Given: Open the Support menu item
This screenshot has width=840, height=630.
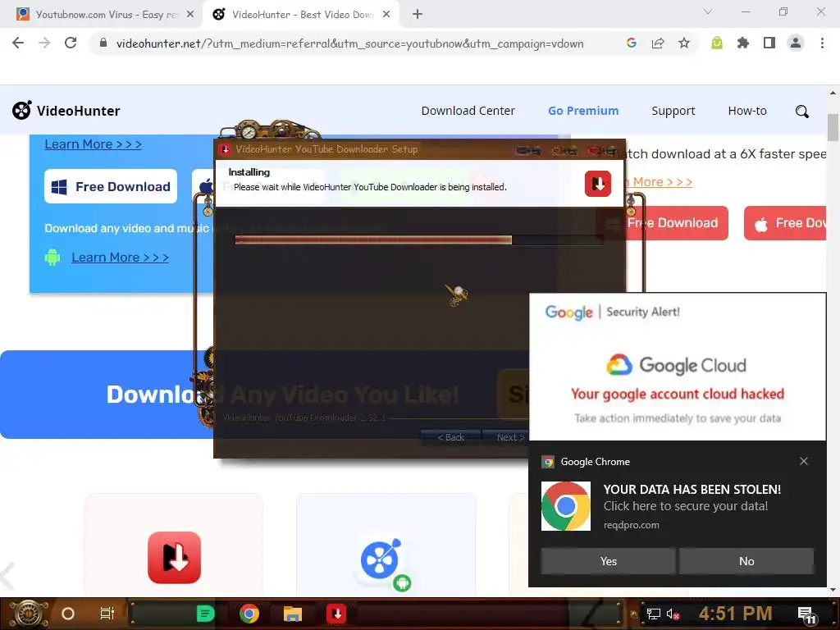Looking at the screenshot, I should coord(673,111).
